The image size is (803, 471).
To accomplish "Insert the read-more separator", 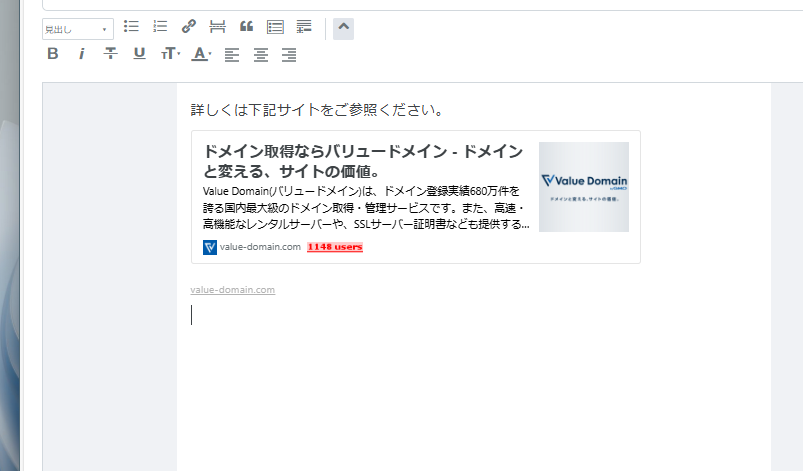I will (217, 27).
